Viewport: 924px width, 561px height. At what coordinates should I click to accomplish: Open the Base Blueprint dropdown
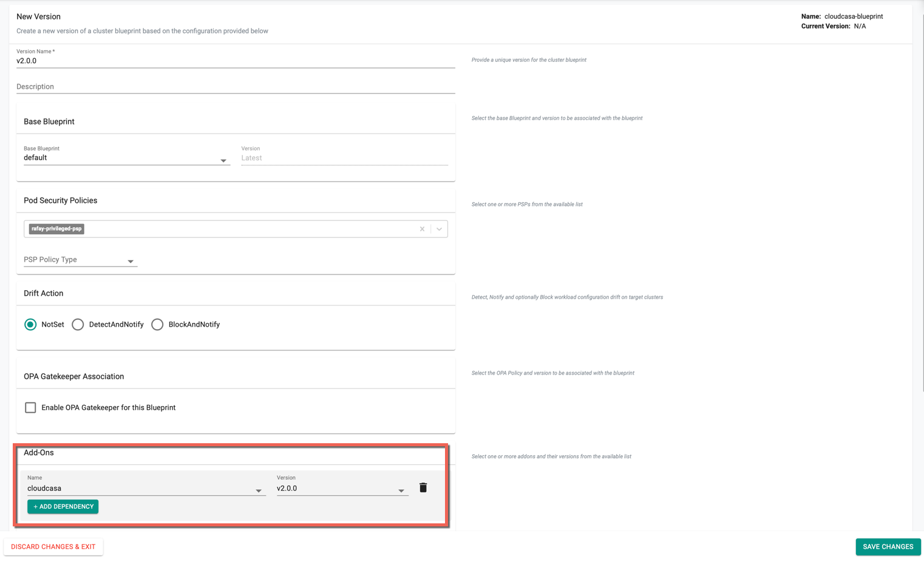tap(126, 158)
